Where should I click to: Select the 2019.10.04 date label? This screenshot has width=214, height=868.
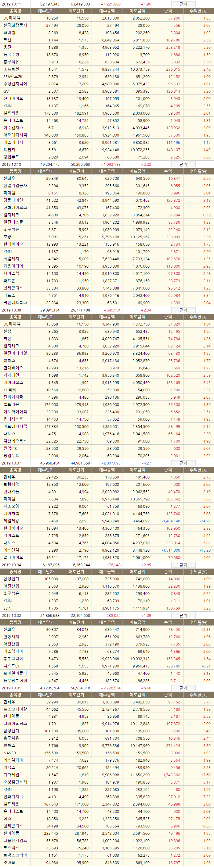(11, 565)
